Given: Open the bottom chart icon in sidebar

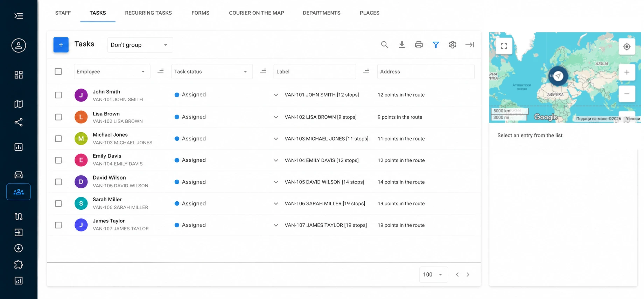Looking at the screenshot, I should coord(19,281).
